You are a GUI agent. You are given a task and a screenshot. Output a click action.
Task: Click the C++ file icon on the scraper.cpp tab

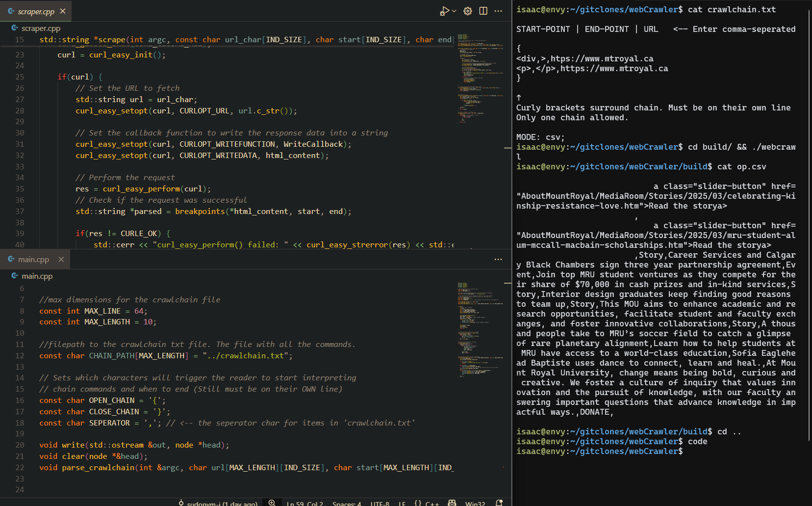click(11, 11)
